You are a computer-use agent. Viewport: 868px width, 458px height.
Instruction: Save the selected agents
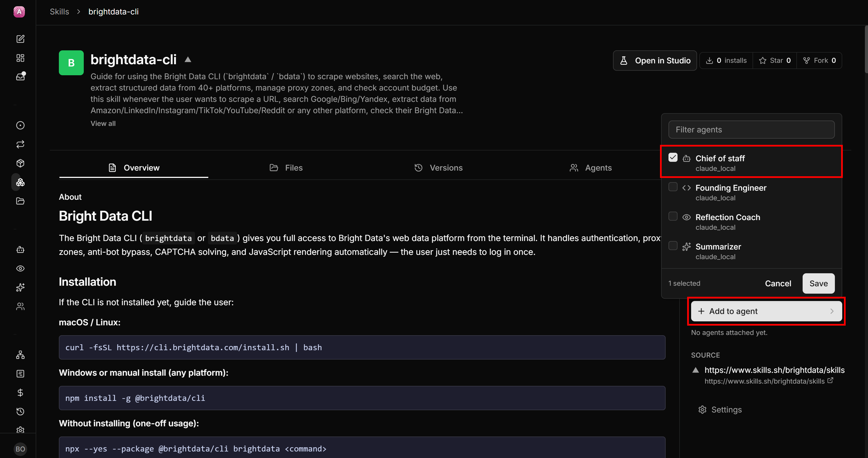tap(818, 283)
